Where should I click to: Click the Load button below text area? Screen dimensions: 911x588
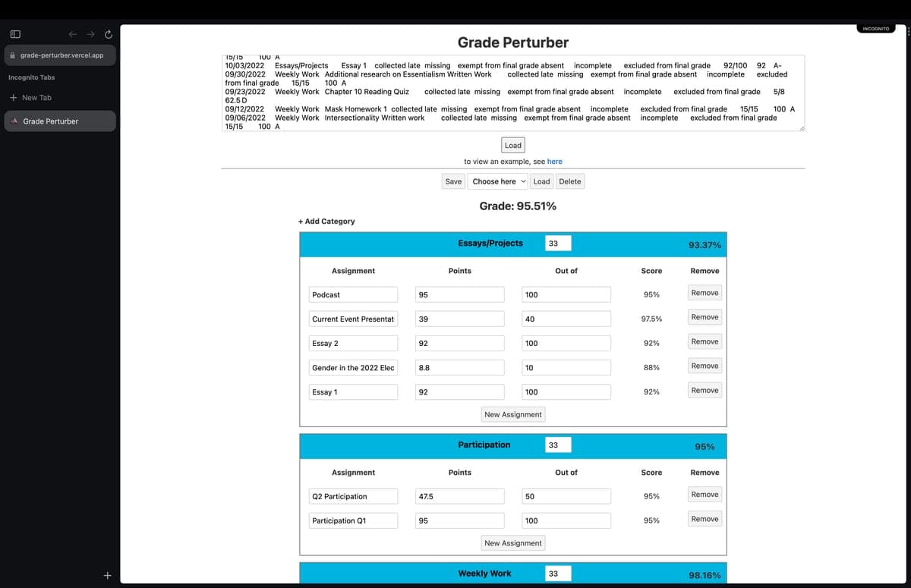tap(512, 145)
